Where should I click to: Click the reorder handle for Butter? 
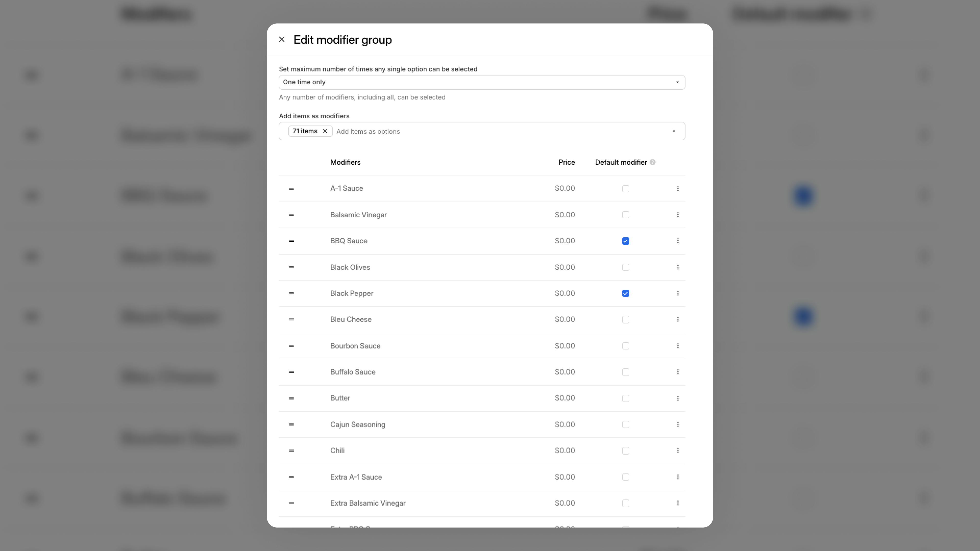pos(291,398)
